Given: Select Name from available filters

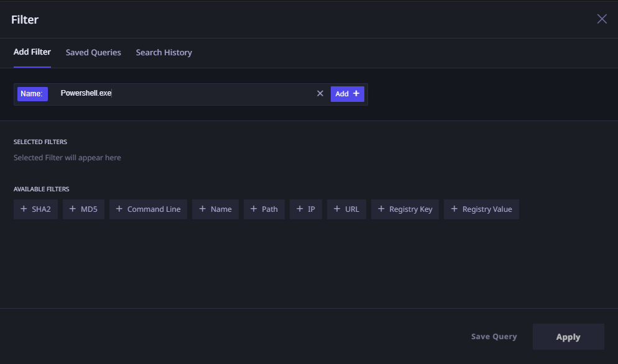Looking at the screenshot, I should [215, 209].
